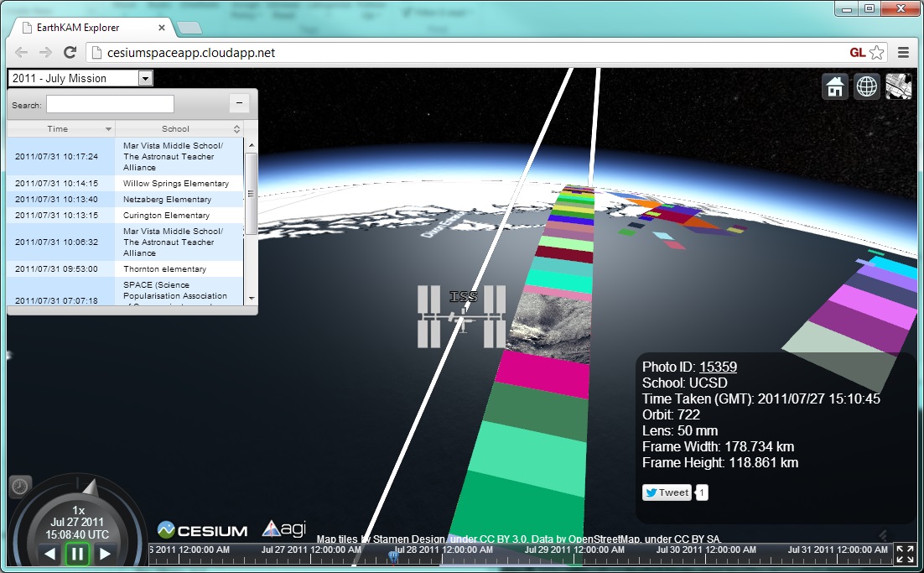Toggle fullscreen mode icon
The width and height of the screenshot is (924, 573).
click(905, 555)
